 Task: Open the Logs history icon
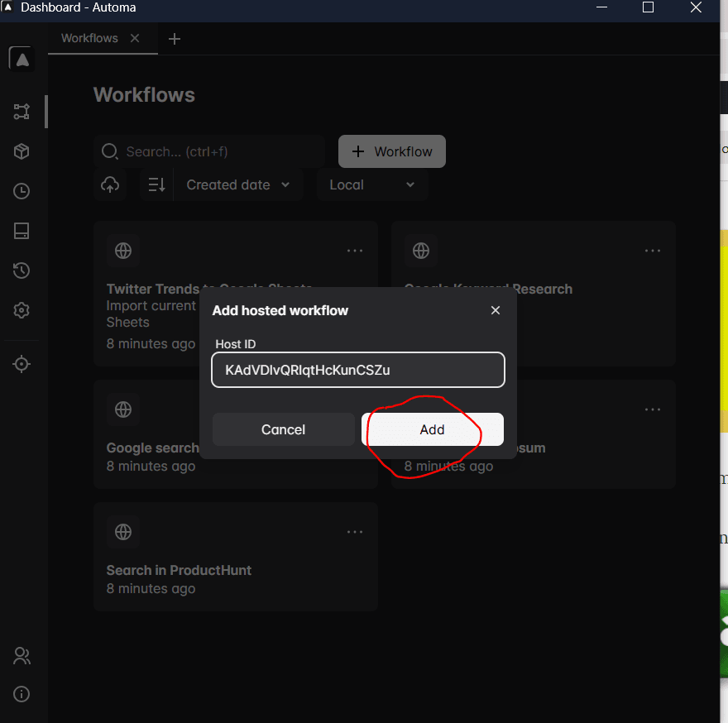22,271
